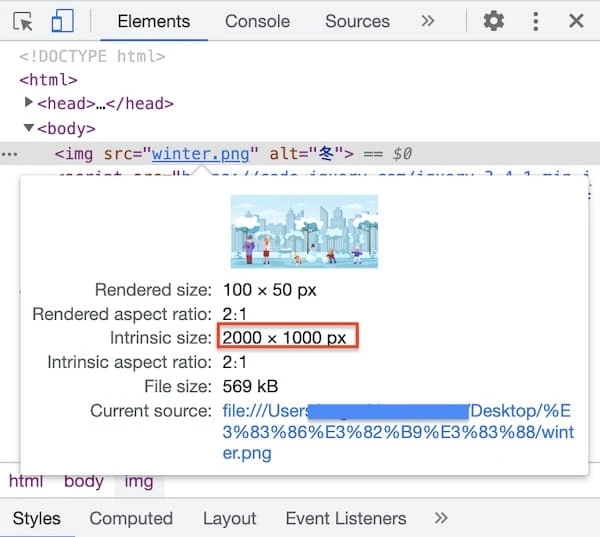Click the $0 reference on img row
The height and width of the screenshot is (537, 600).
pos(403,154)
